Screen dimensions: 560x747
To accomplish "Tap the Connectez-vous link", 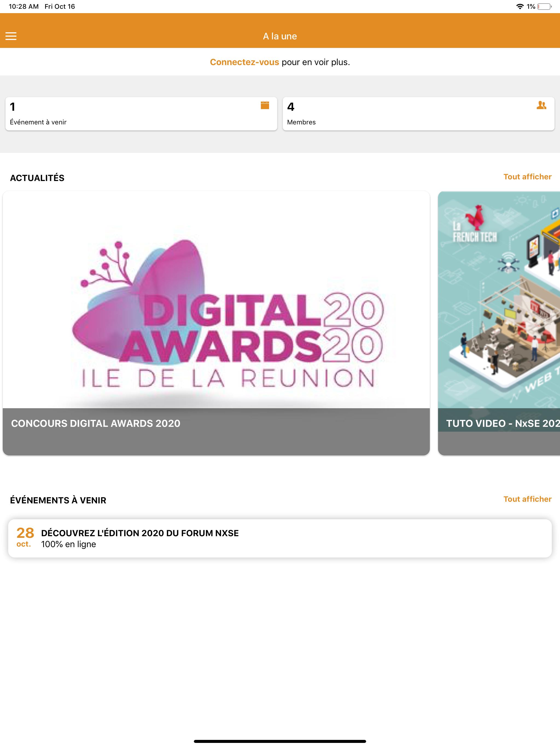I will (244, 62).
